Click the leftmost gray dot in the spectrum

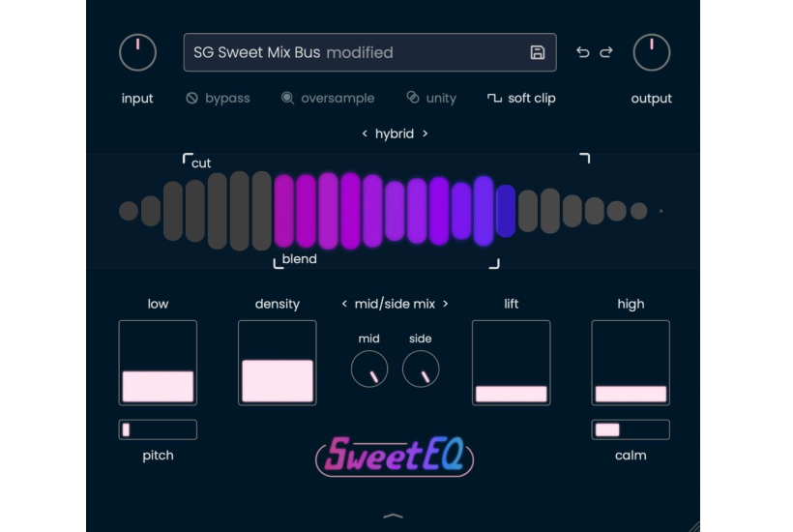click(129, 211)
